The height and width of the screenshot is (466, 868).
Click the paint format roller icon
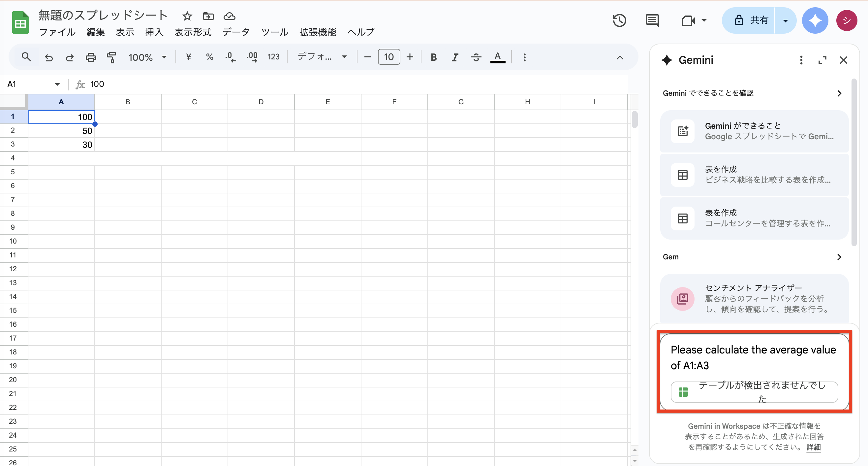click(x=111, y=57)
